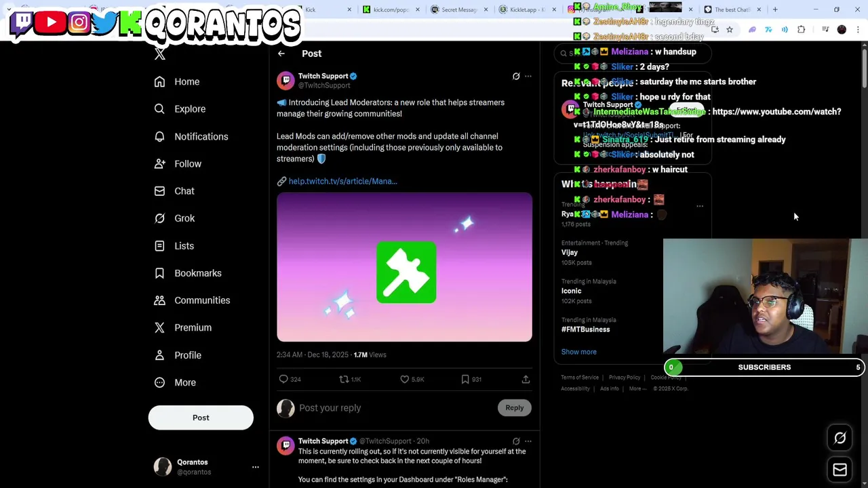Open Communities in the sidebar
This screenshot has width=868, height=488.
click(191, 300)
